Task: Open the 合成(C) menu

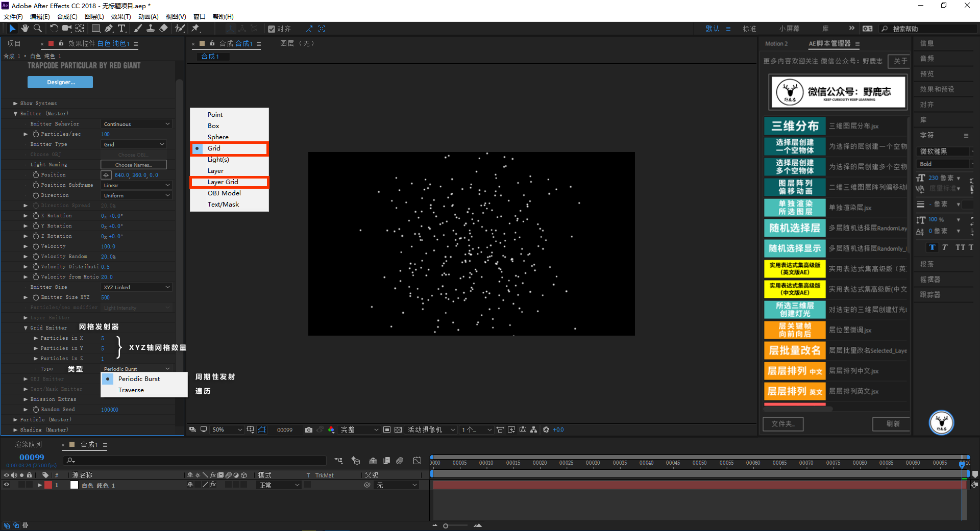Action: click(67, 17)
